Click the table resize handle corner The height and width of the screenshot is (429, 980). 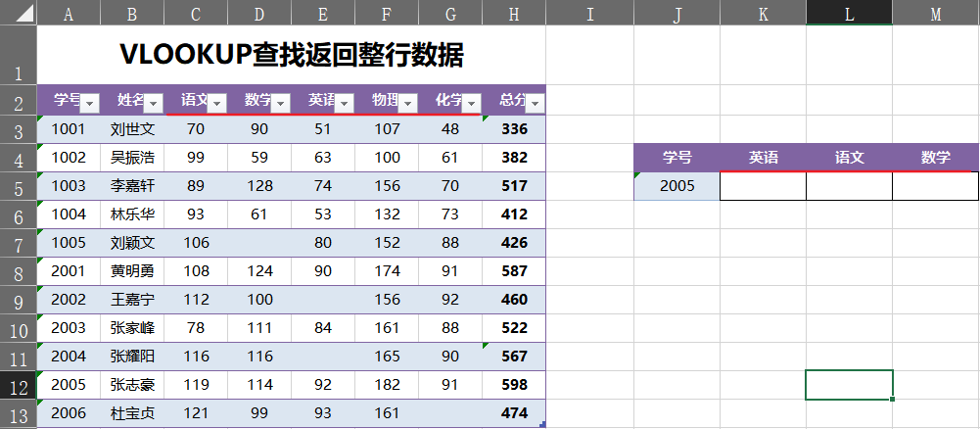coord(542,425)
